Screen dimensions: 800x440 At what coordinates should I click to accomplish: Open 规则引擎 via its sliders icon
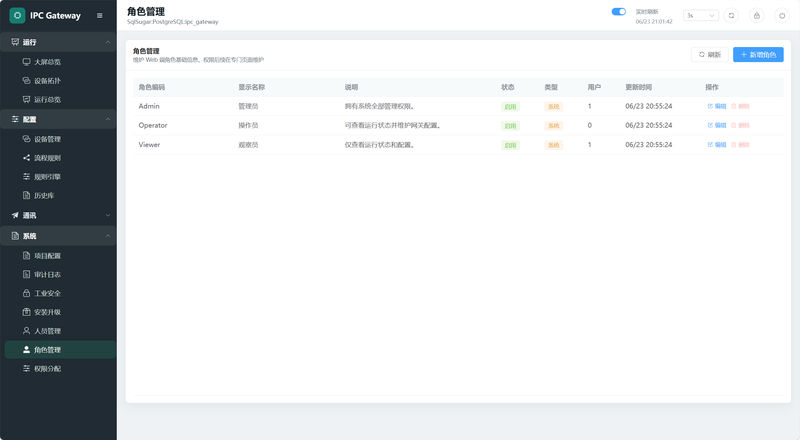27,177
